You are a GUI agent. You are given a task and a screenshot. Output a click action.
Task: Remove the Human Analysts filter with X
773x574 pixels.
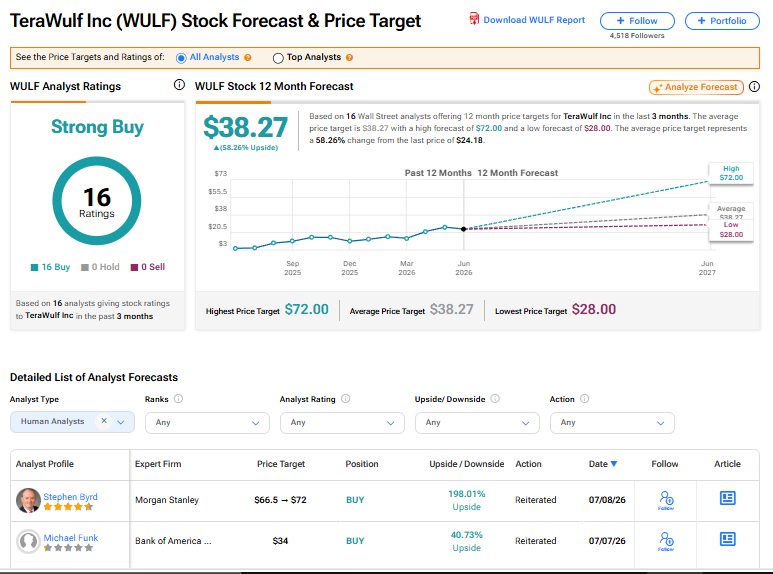coord(104,421)
